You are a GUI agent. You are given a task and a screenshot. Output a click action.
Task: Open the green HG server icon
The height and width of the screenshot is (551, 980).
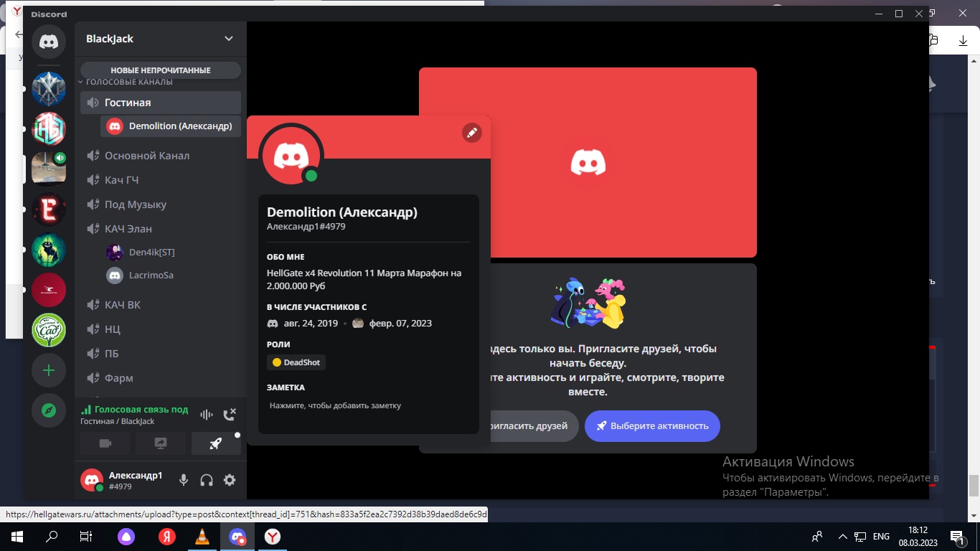(x=49, y=129)
